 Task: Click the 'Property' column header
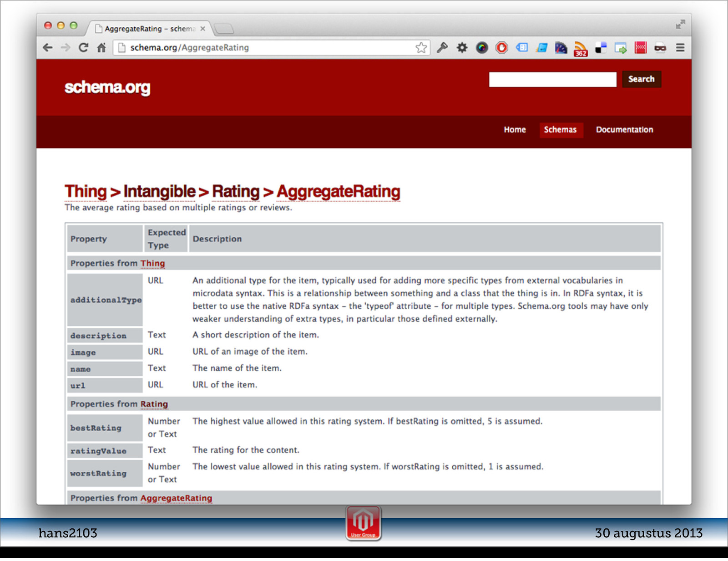(105, 239)
